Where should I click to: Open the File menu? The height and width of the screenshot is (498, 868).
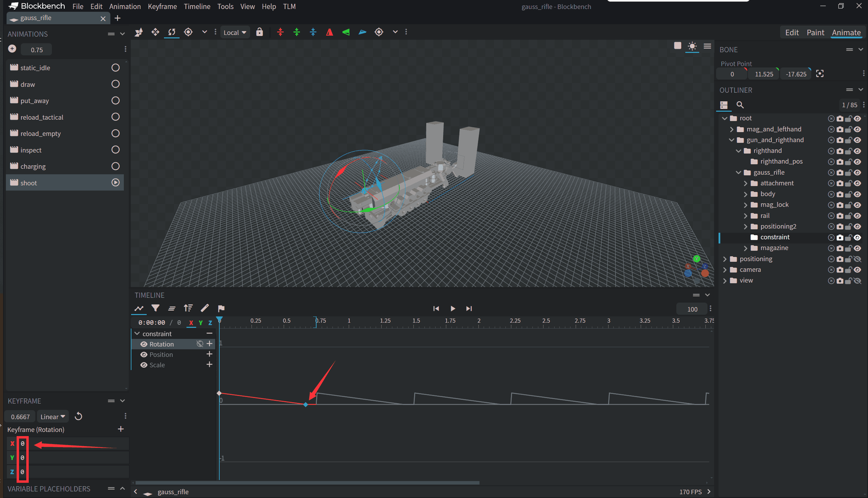[x=78, y=6]
